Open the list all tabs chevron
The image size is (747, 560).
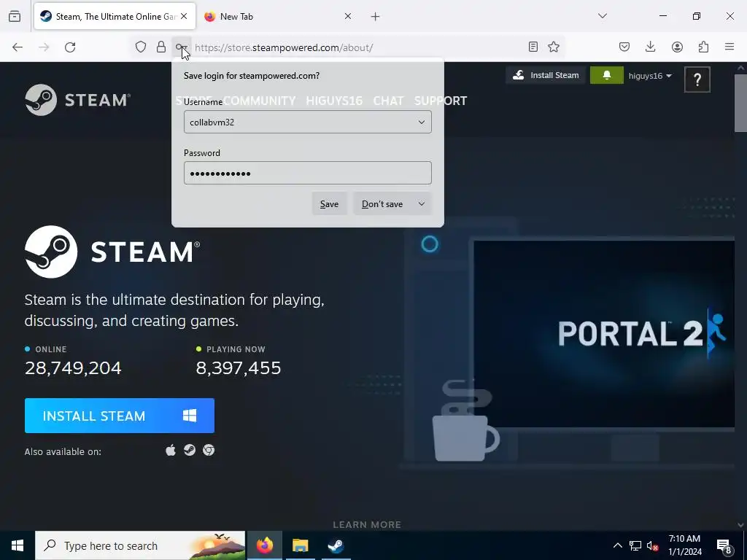(x=602, y=16)
